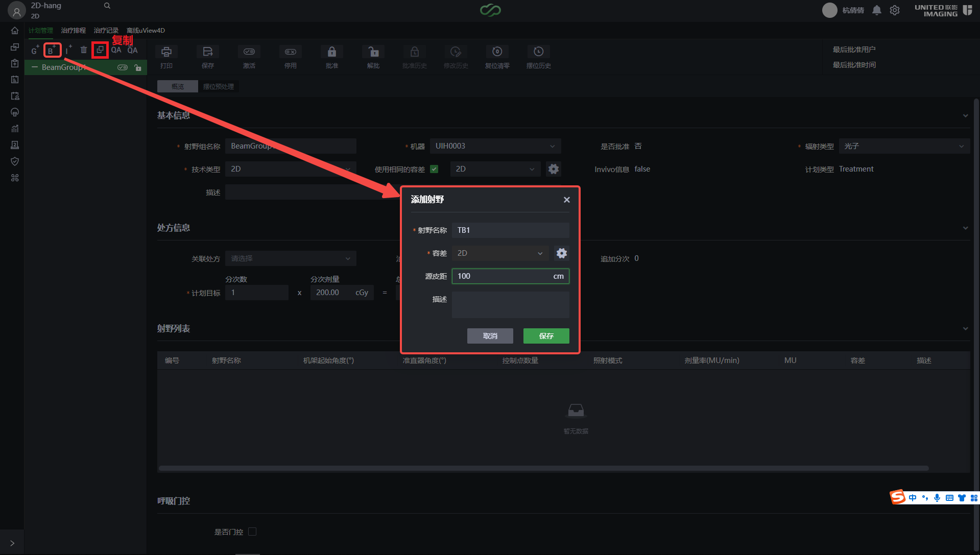Close the 添加射野 dialog
Viewport: 980px width, 555px height.
pos(567,200)
